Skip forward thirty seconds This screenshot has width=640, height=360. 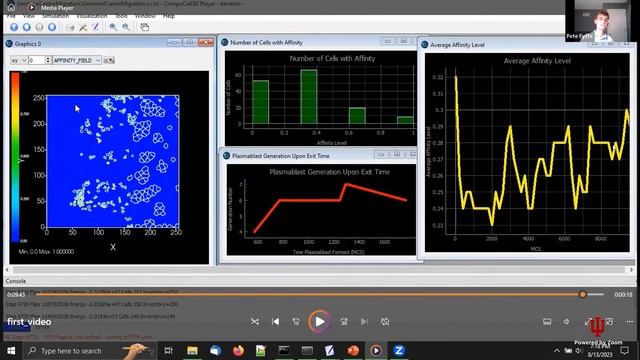coord(344,322)
